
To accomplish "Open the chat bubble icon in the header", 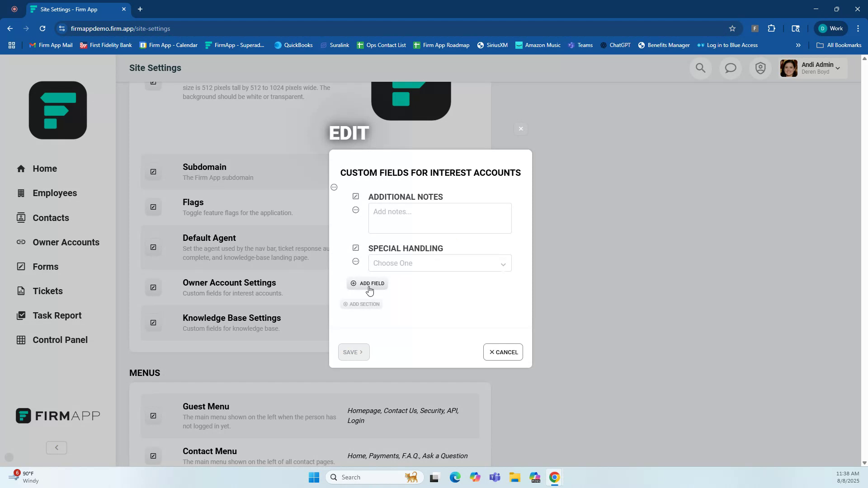I will tap(730, 68).
